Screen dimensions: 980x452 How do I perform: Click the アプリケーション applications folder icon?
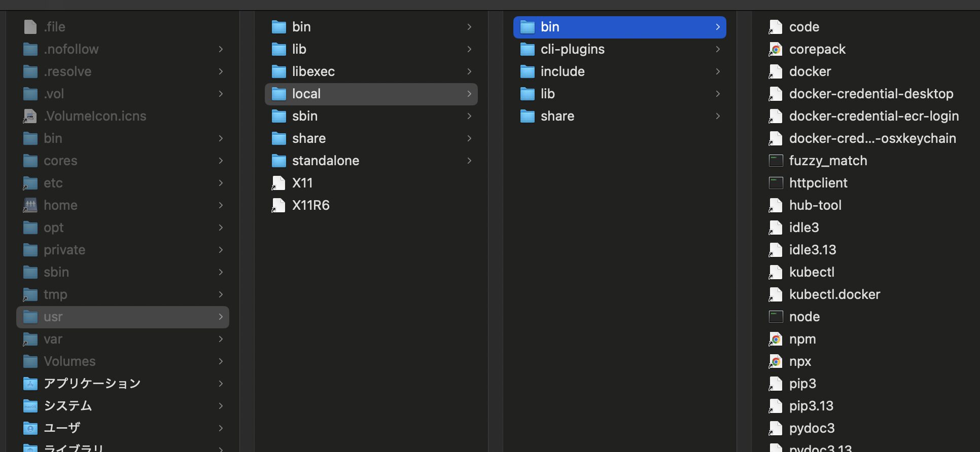point(30,384)
